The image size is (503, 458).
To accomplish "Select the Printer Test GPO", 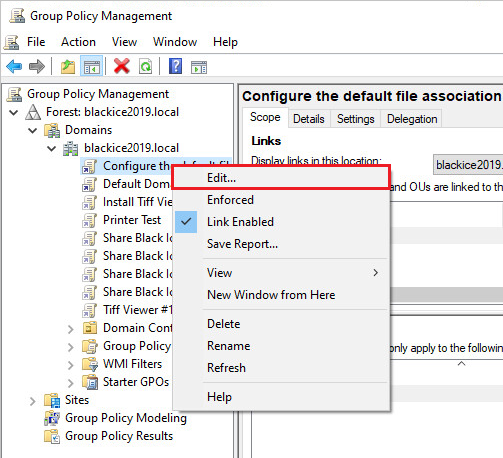I will click(x=132, y=220).
